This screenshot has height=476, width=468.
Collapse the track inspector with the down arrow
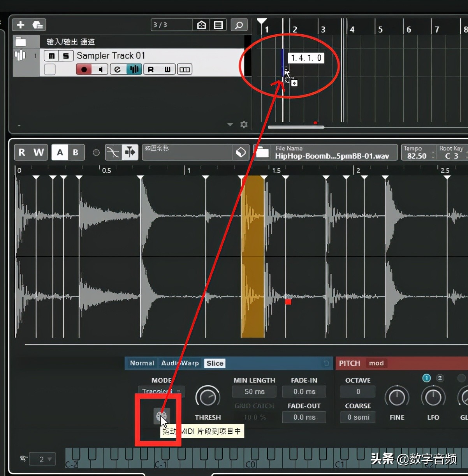[230, 124]
